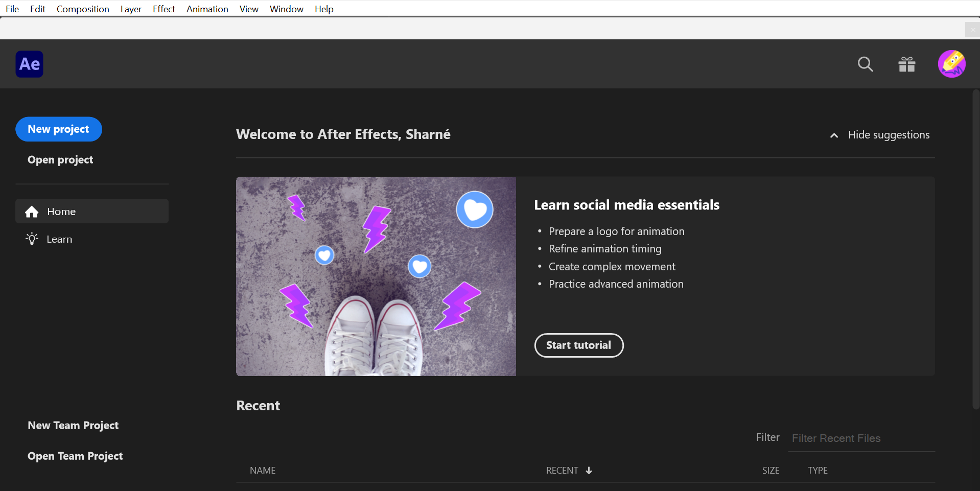
Task: Select the Home tab in sidebar
Action: 92,211
